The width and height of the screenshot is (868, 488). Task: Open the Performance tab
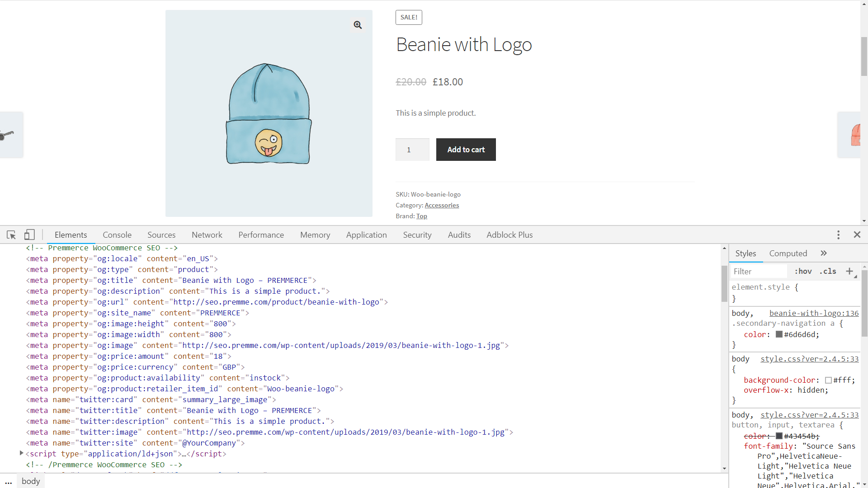261,235
